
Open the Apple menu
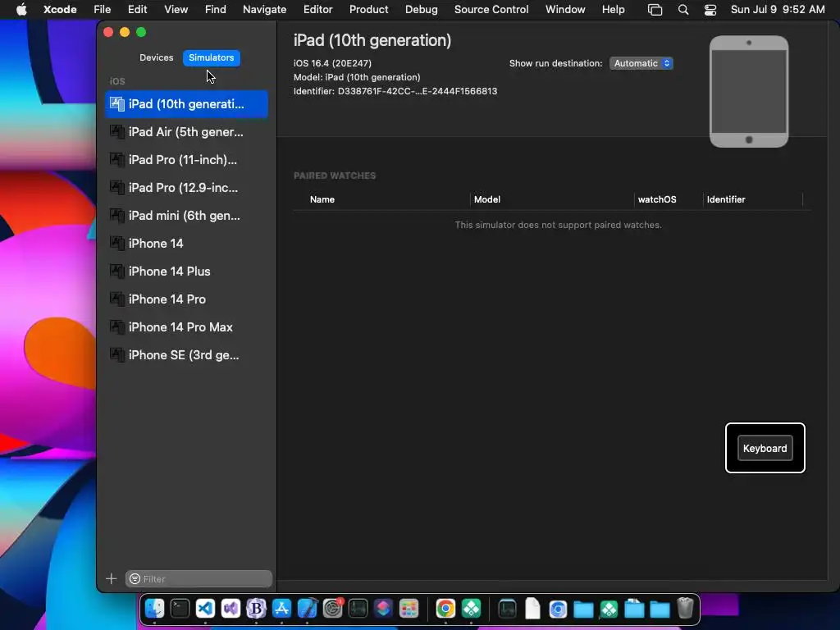pos(21,10)
